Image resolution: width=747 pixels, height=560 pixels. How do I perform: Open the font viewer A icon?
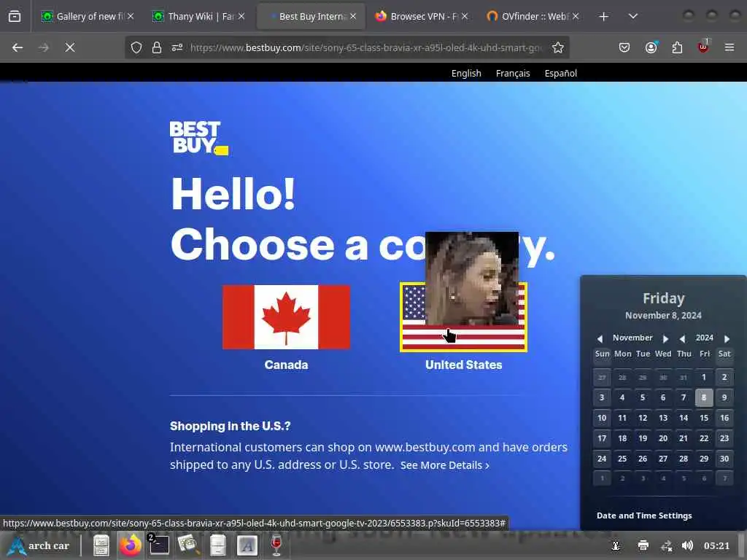tap(247, 545)
